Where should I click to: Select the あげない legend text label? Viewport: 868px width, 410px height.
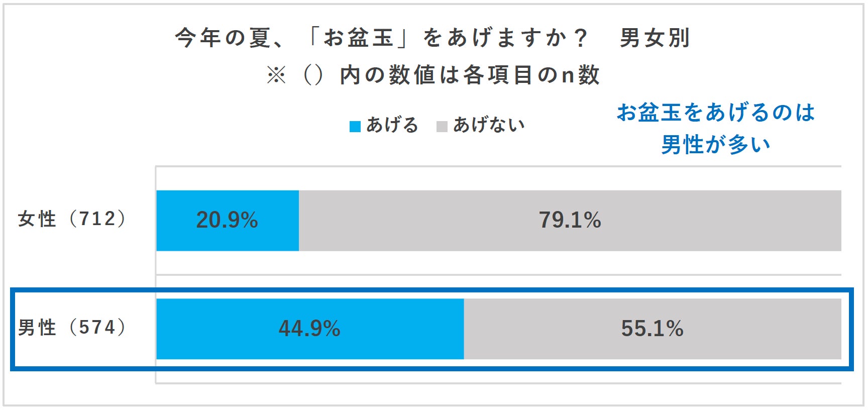489,125
